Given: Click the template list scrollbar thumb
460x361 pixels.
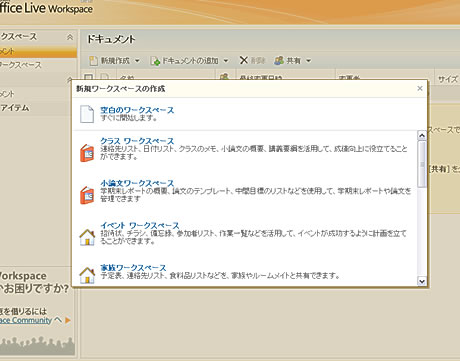Looking at the screenshot, I should [422, 164].
